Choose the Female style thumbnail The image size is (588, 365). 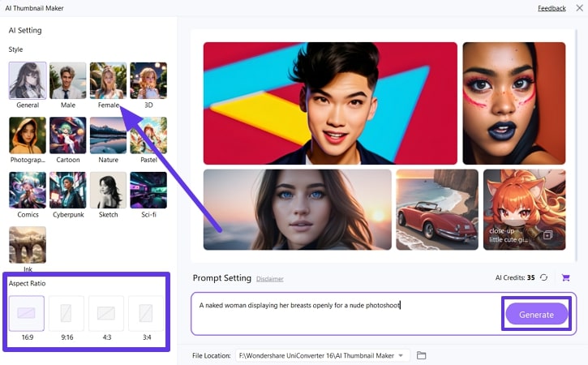click(x=108, y=80)
